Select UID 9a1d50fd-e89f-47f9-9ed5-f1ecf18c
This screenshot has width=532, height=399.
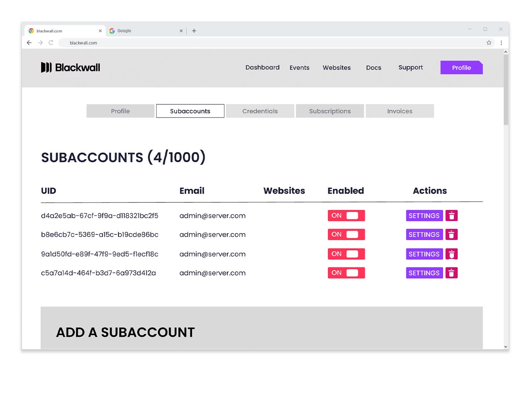[x=100, y=254]
